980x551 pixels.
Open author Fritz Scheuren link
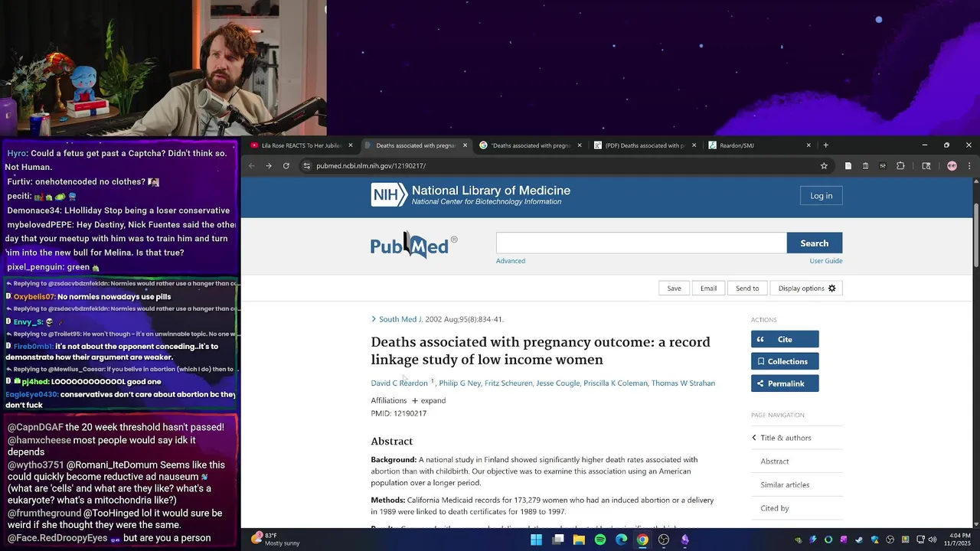click(508, 383)
